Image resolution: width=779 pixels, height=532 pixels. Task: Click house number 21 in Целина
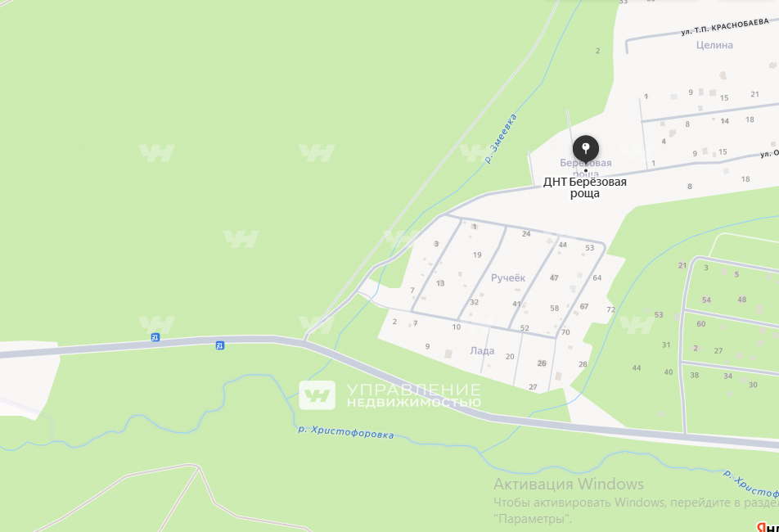coord(754,94)
